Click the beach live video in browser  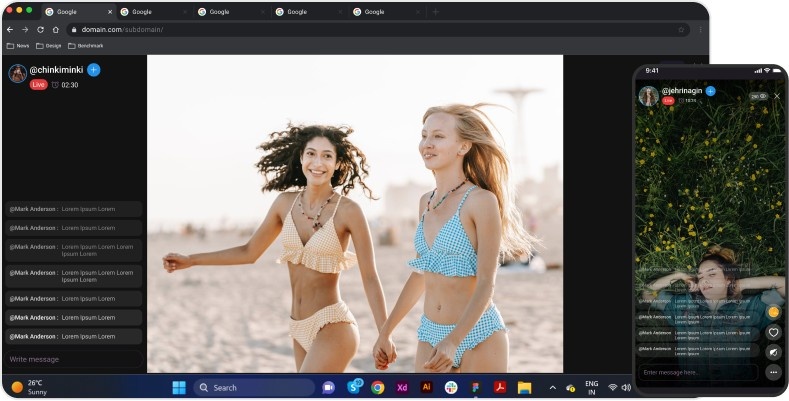click(355, 214)
